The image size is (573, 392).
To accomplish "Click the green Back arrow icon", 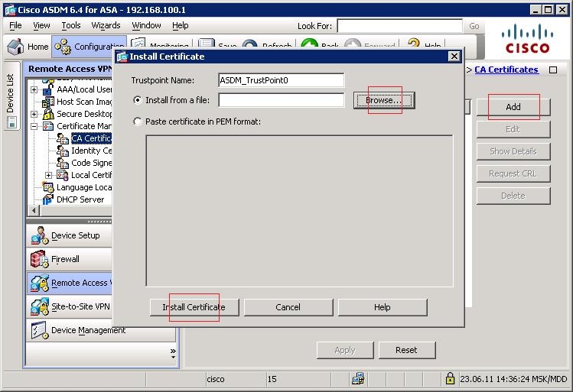I will (309, 44).
